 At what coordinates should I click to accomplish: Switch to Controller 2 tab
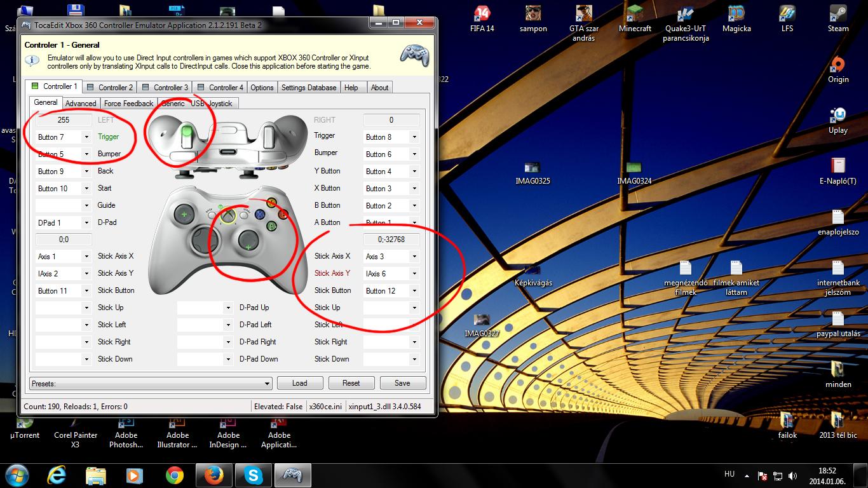pyautogui.click(x=109, y=87)
